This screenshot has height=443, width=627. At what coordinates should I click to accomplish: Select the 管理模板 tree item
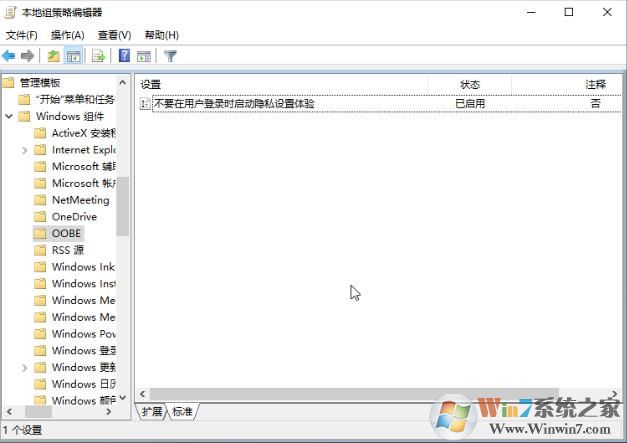click(x=40, y=83)
